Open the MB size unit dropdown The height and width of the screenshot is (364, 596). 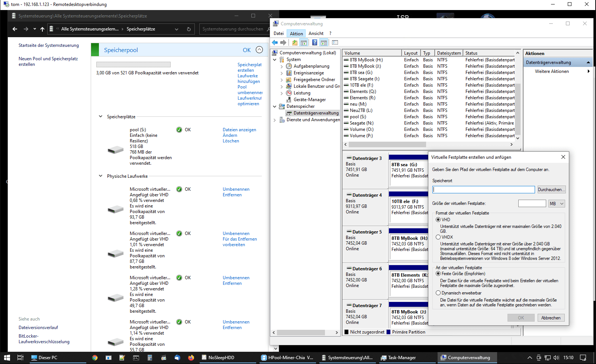[557, 204]
